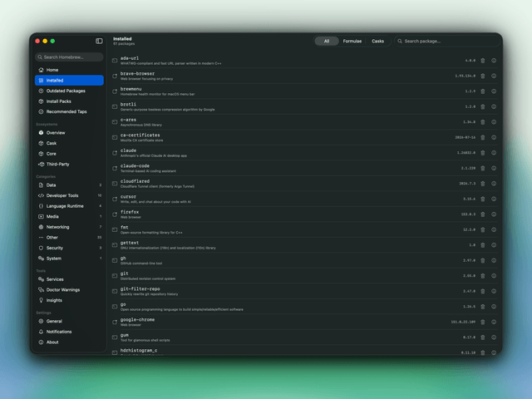
Task: Show google-chrome info icon
Action: [x=494, y=322]
